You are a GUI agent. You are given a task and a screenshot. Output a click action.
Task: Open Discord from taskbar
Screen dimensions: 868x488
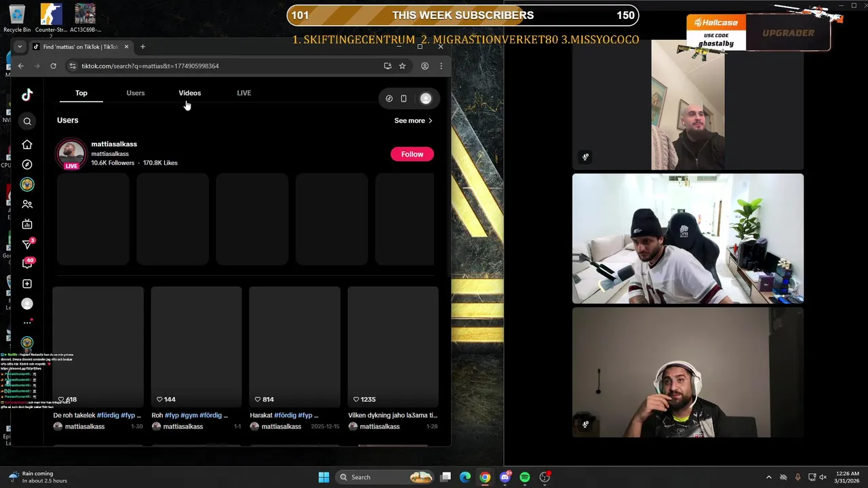tap(505, 477)
